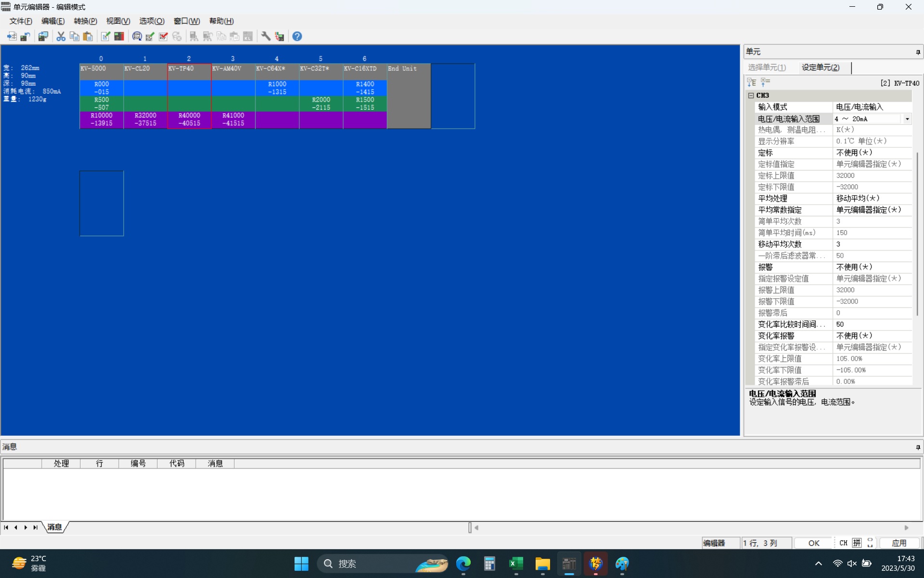This screenshot has height=578, width=924.
Task: Click the red check relay verification icon
Action: [163, 37]
